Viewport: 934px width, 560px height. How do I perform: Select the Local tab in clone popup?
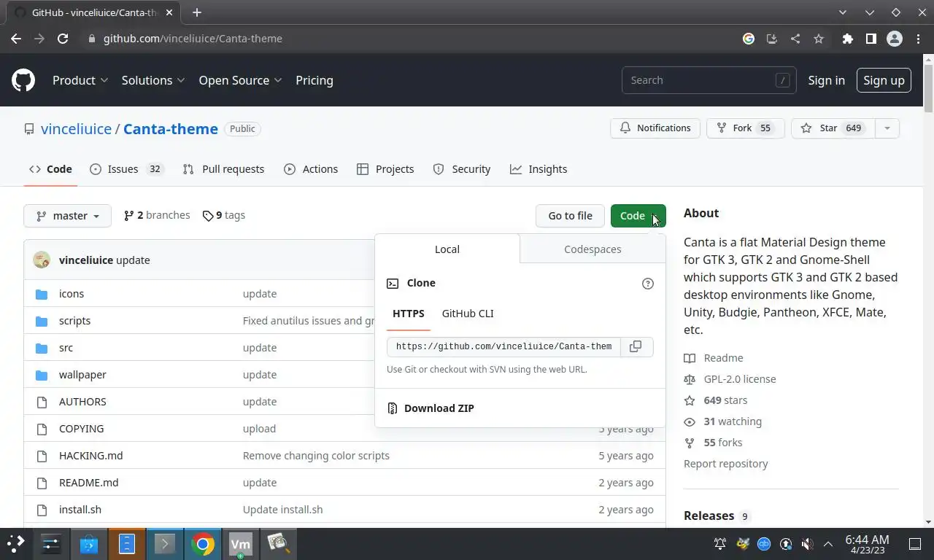click(x=447, y=249)
